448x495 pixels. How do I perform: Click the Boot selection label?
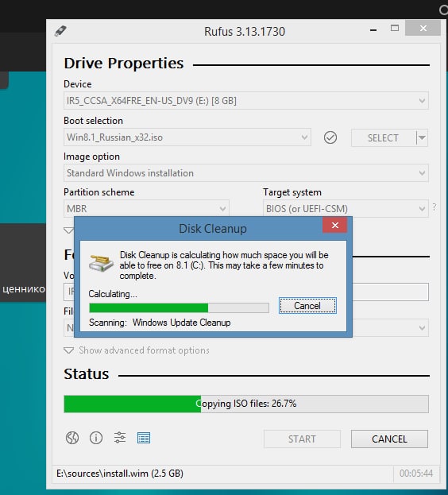click(94, 121)
